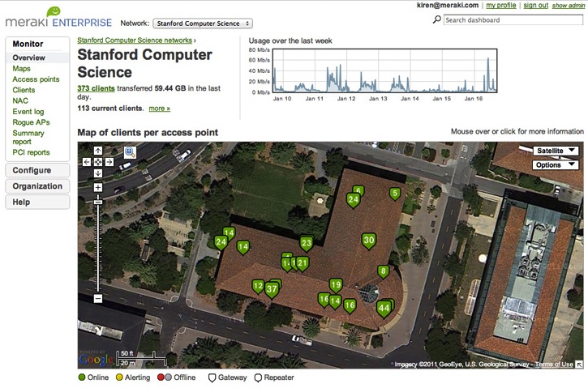Viewport: 588px width, 388px height.
Task: Pan the map right with arrow button
Action: 109,162
